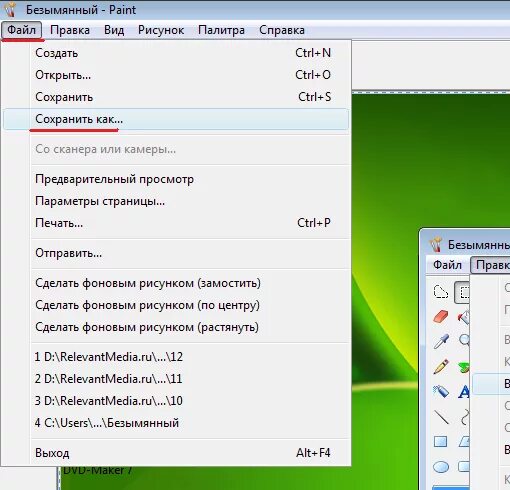Select the Text 'A' tool in inner window
Viewport: 510px width, 490px height.
click(x=464, y=391)
